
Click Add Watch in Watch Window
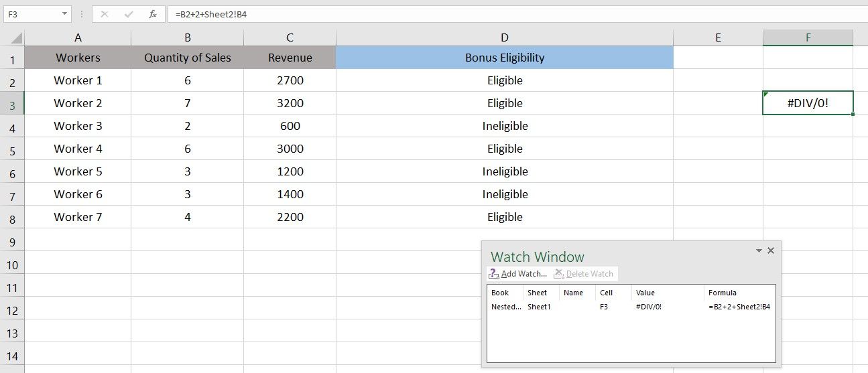coord(518,274)
